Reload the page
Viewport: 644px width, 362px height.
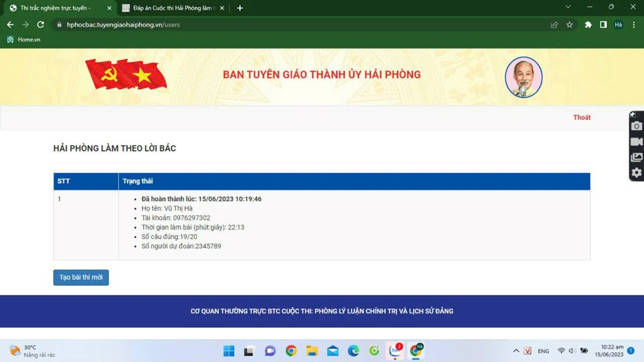tap(40, 25)
